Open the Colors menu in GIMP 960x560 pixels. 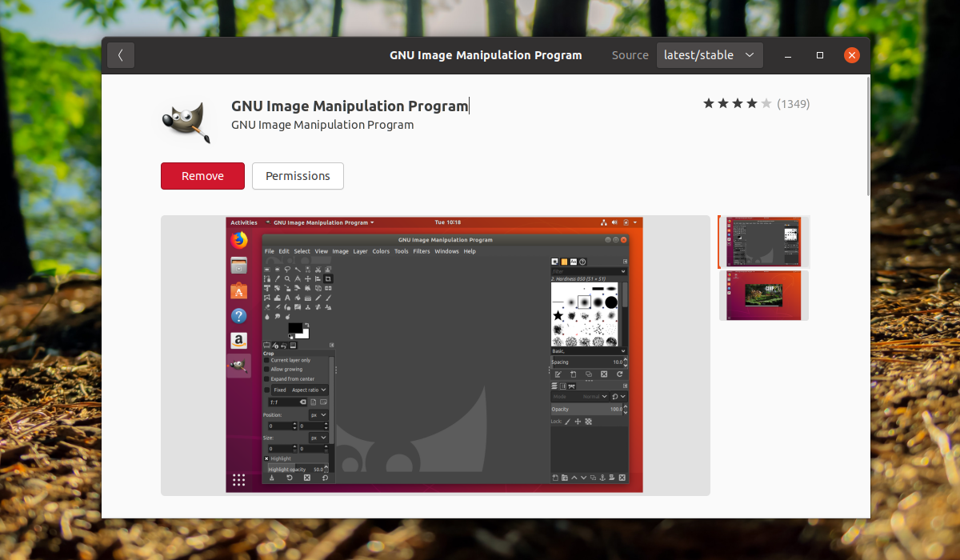(381, 251)
